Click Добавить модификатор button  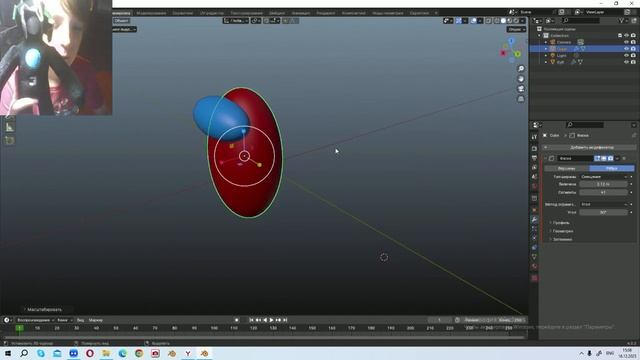[x=589, y=147]
